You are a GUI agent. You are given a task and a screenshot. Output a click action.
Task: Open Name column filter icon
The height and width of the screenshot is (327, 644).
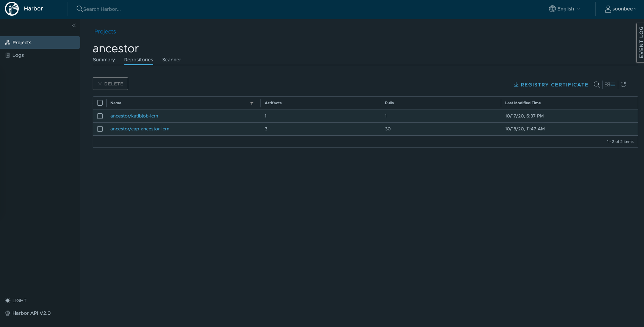252,103
